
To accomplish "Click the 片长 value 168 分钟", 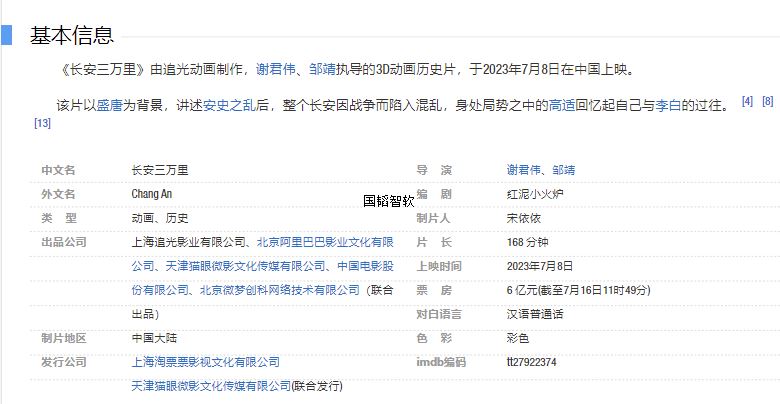I will tap(528, 242).
